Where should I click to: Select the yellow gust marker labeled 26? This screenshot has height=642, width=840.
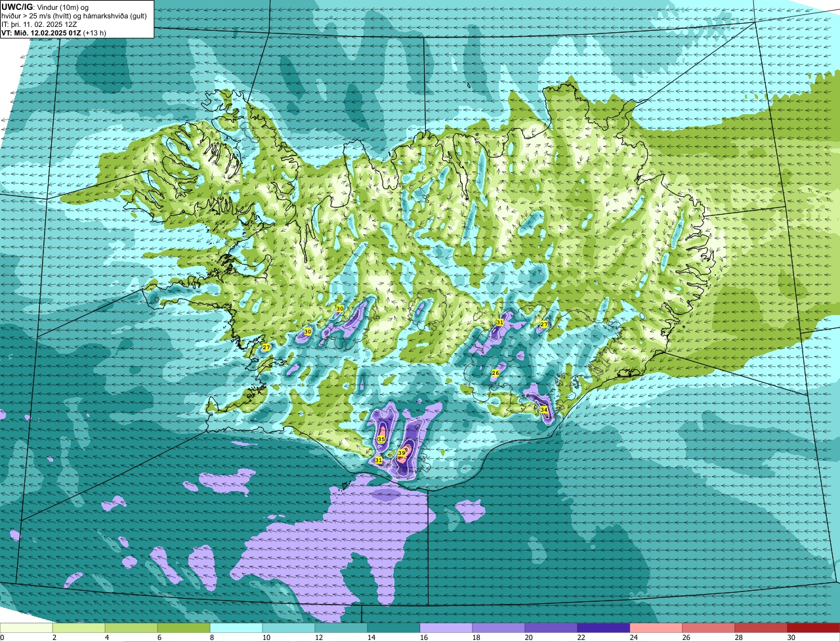(495, 373)
